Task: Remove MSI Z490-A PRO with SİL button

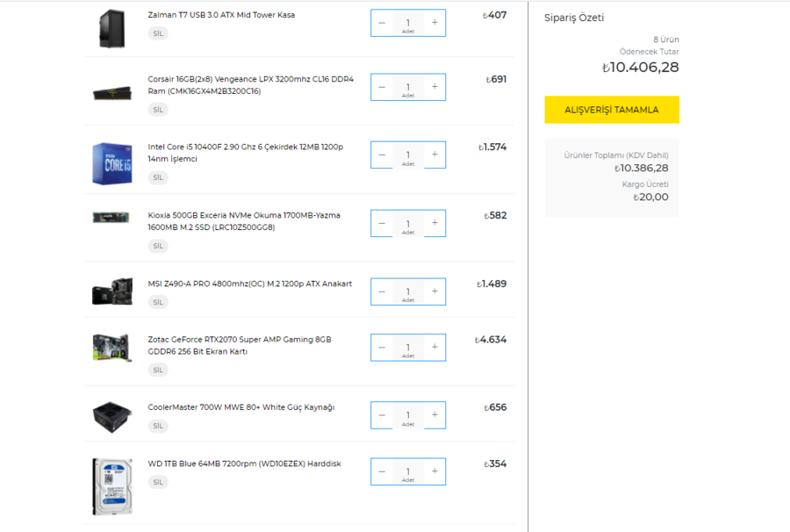Action: [158, 302]
